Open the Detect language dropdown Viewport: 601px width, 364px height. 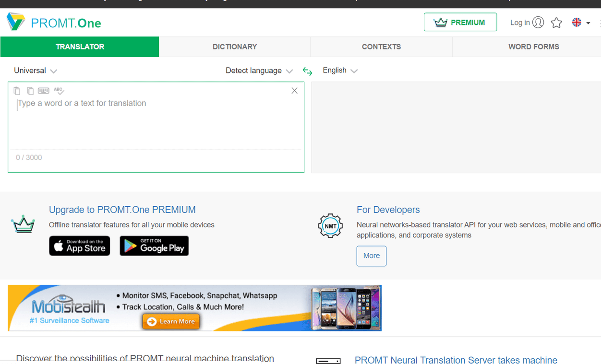point(259,70)
